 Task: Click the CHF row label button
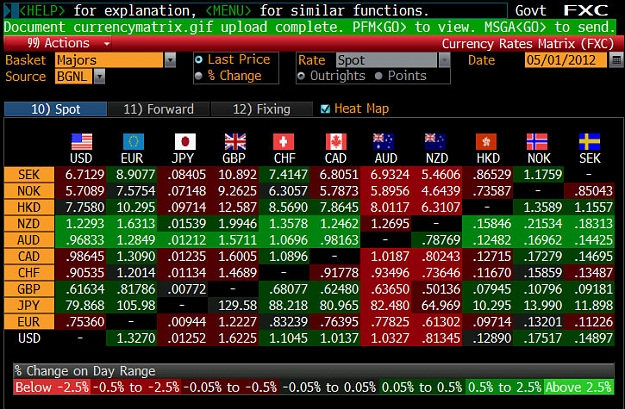pos(29,272)
